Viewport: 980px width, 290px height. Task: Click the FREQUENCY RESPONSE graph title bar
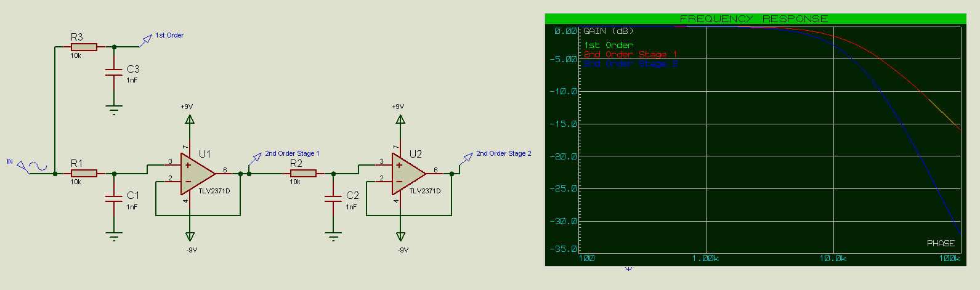(x=755, y=18)
